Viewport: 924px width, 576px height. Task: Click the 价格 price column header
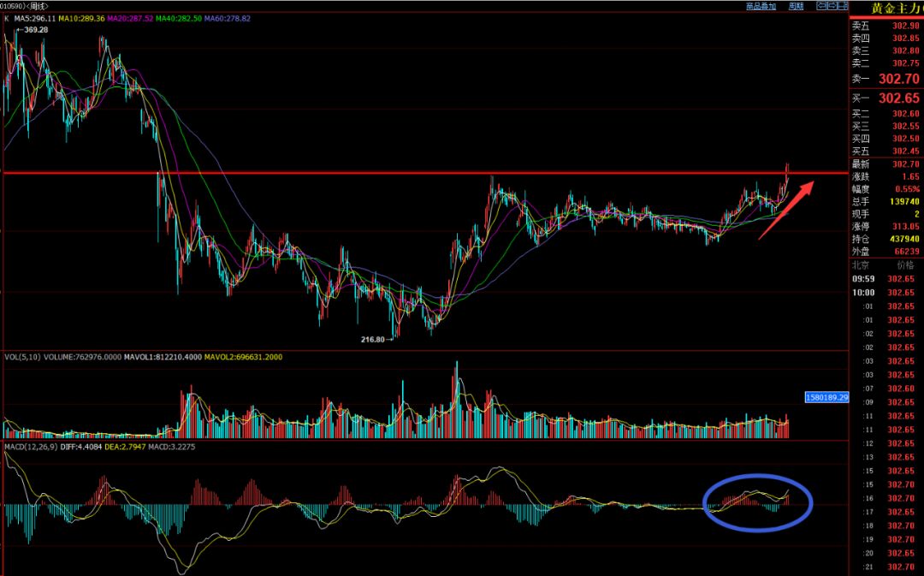(x=906, y=265)
